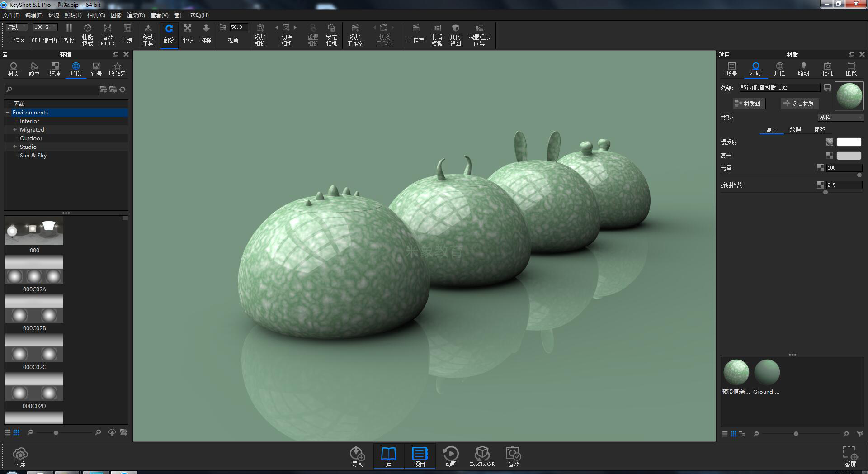The height and width of the screenshot is (474, 868).
Task: Switch to the 纹理 tab in material properties
Action: (796, 129)
